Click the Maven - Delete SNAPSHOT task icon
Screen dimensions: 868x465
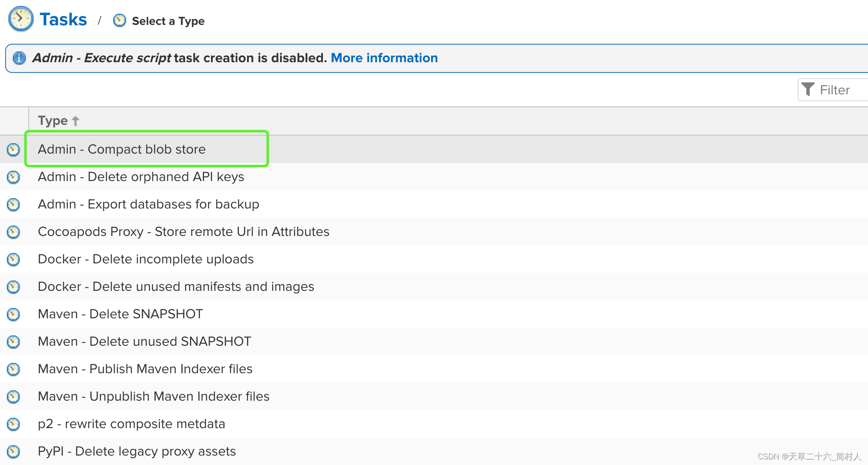click(x=14, y=314)
